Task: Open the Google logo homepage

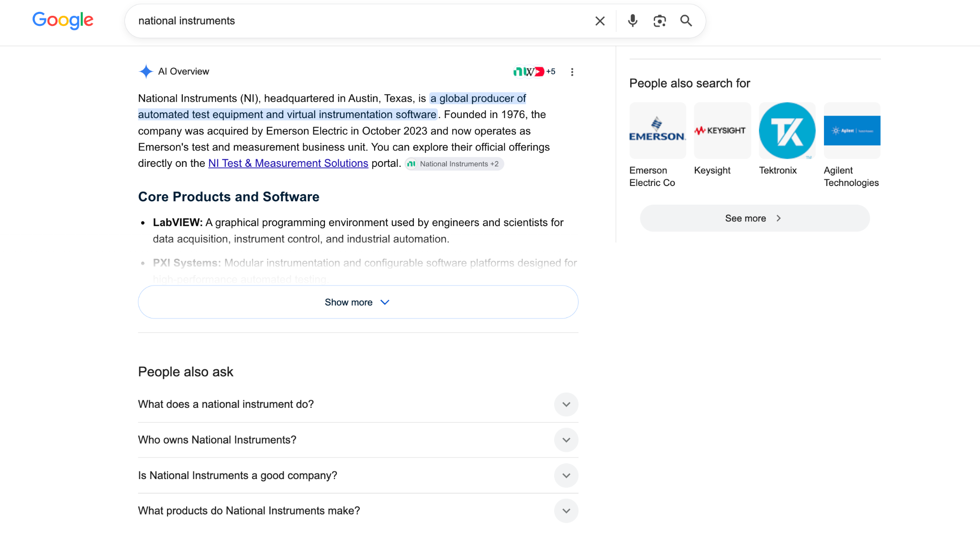Action: [63, 21]
